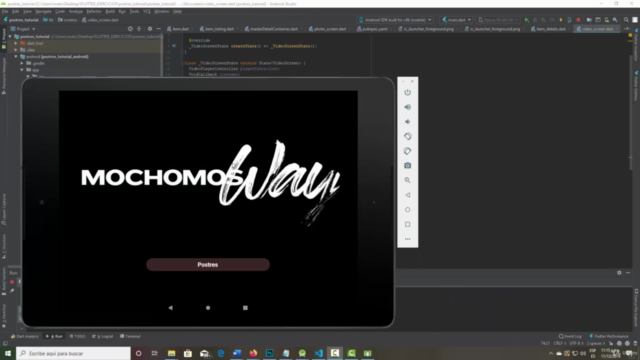This screenshot has height=360, width=640.
Task: Switch to the item_listing.dart editor tab
Action: 217,29
